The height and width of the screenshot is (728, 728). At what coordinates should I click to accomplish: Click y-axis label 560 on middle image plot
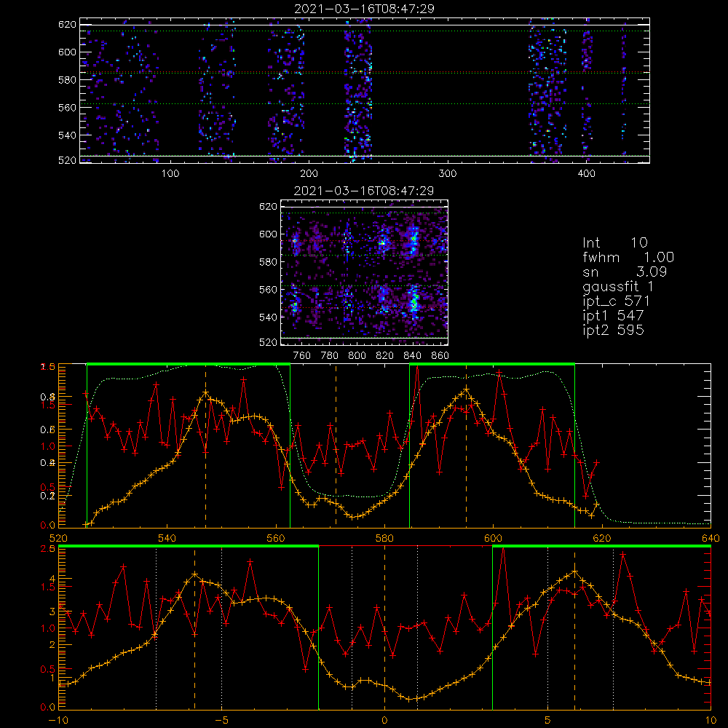(268, 290)
